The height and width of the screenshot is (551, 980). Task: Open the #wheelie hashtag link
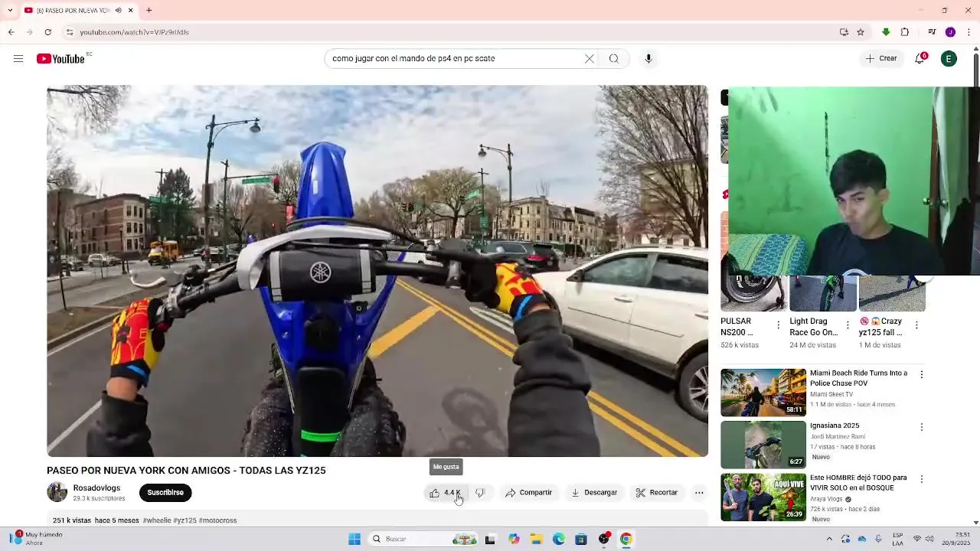(x=157, y=520)
